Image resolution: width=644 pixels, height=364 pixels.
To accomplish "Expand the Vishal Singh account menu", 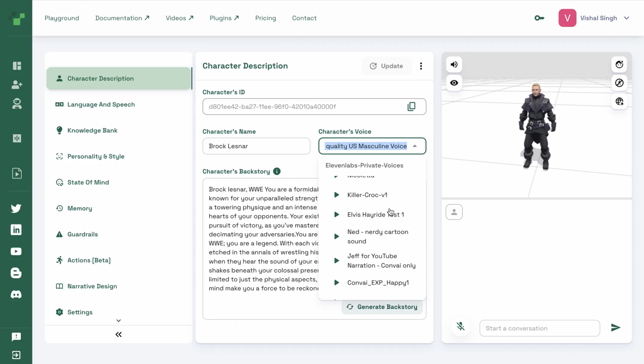I will click(x=626, y=18).
